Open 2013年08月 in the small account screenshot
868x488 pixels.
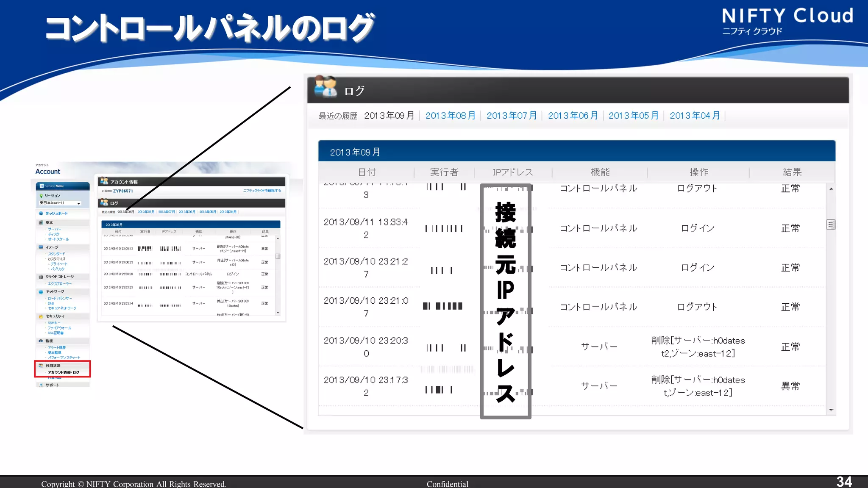(146, 212)
